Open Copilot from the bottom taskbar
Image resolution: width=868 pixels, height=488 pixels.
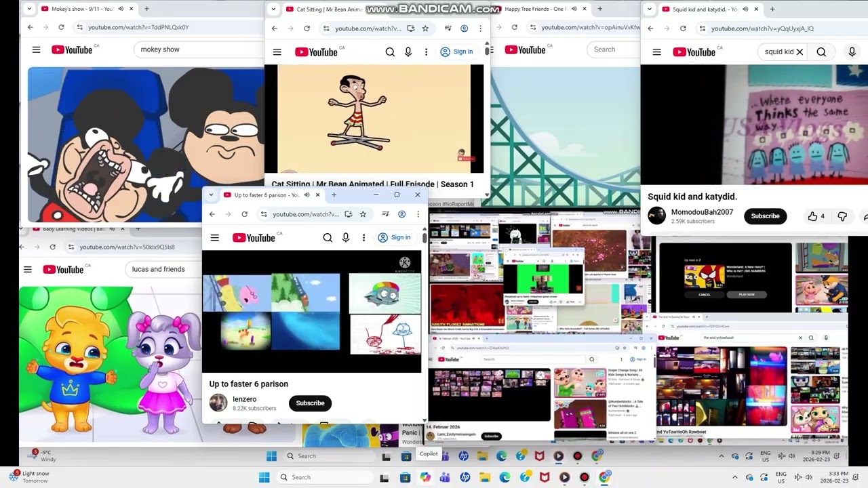click(425, 477)
